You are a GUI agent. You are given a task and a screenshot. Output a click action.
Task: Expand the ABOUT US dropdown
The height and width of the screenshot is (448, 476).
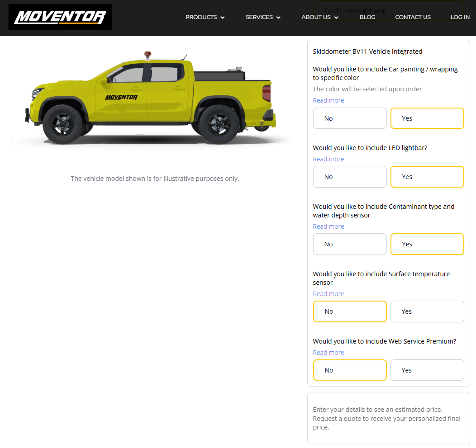(319, 17)
